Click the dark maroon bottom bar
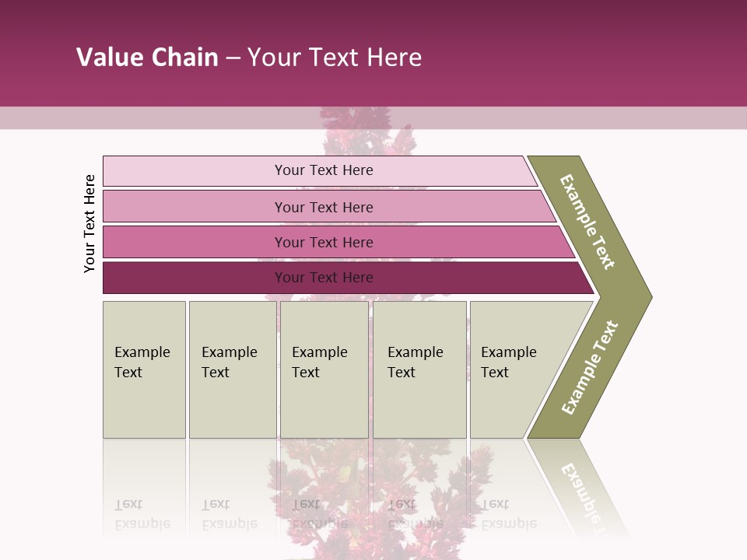747x560 pixels. [323, 278]
